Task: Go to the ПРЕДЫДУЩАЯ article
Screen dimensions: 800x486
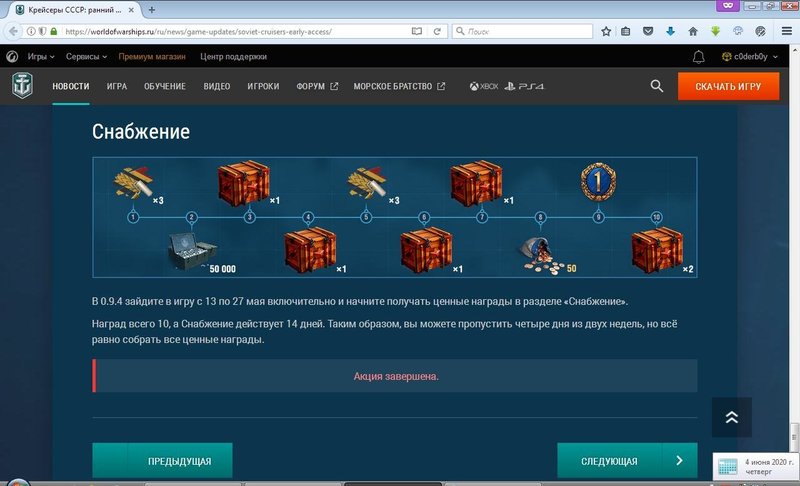Action: tap(162, 461)
